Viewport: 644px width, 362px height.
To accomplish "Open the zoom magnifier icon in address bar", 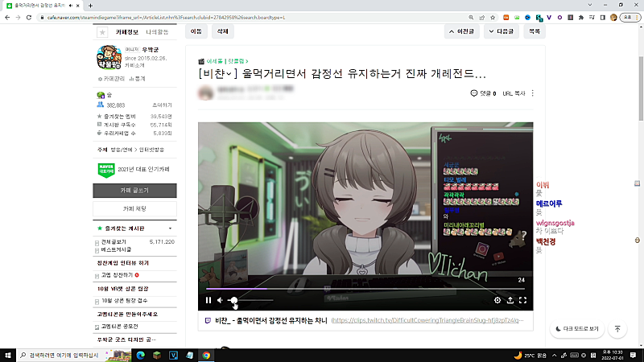I will coord(471,17).
